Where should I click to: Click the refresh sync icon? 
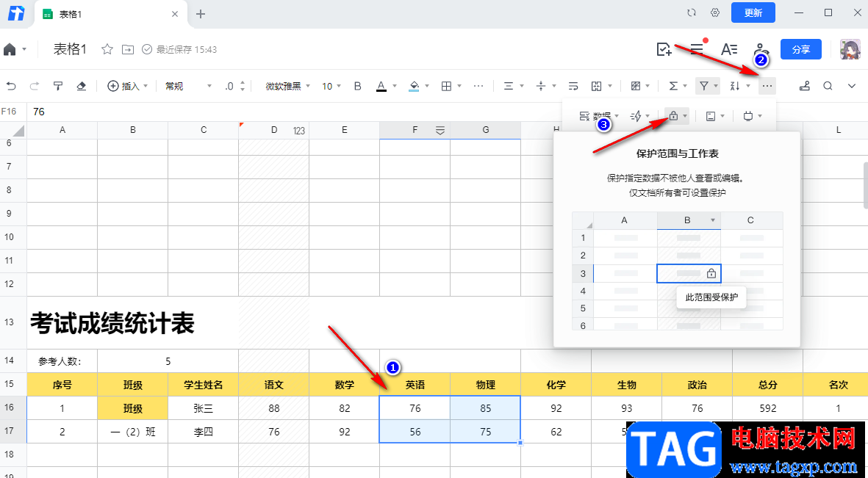point(691,12)
